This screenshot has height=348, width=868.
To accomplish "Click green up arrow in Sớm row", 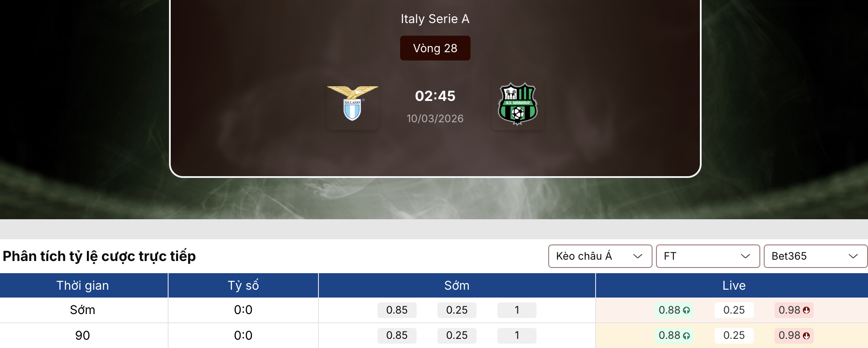I will 686,311.
